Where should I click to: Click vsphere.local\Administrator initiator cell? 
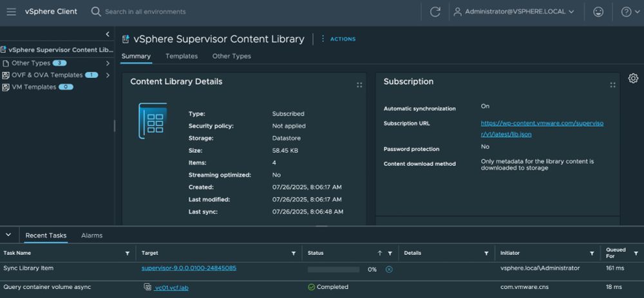pos(540,268)
